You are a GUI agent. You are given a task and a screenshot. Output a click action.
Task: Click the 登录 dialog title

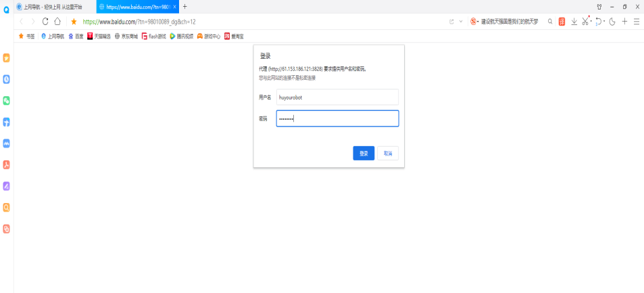tap(266, 56)
